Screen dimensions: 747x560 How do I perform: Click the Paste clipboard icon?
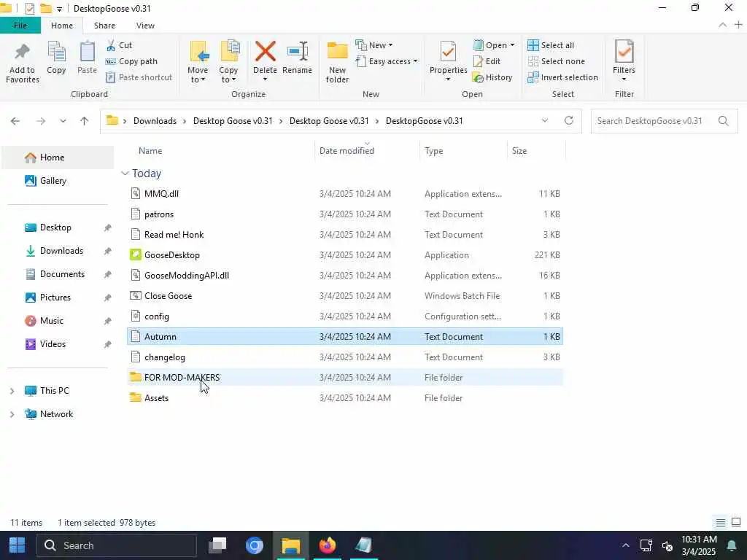click(x=87, y=52)
